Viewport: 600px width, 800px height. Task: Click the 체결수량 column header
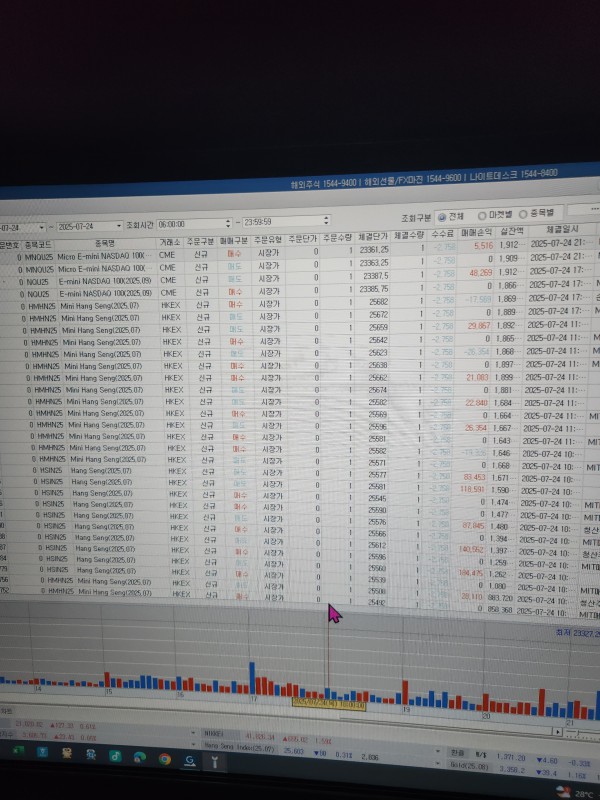coord(409,235)
